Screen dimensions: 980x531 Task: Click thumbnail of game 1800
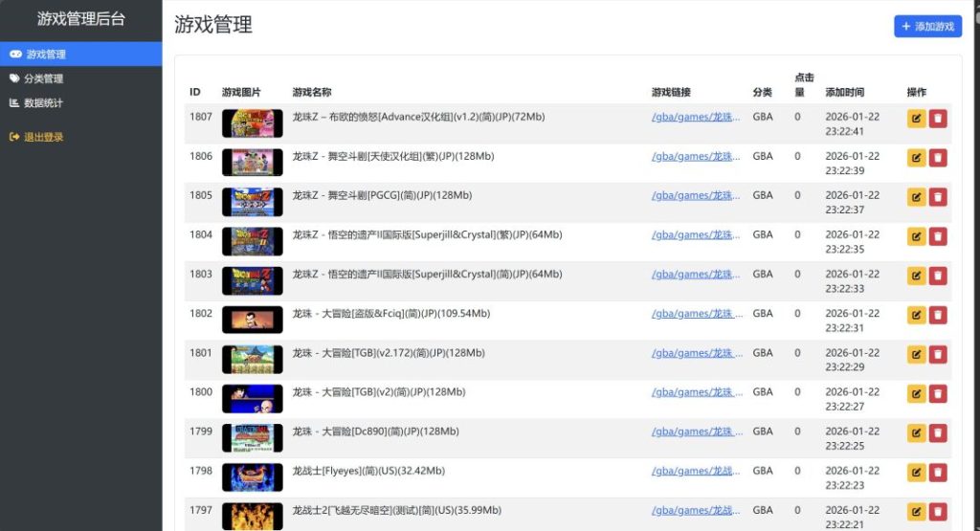click(253, 399)
